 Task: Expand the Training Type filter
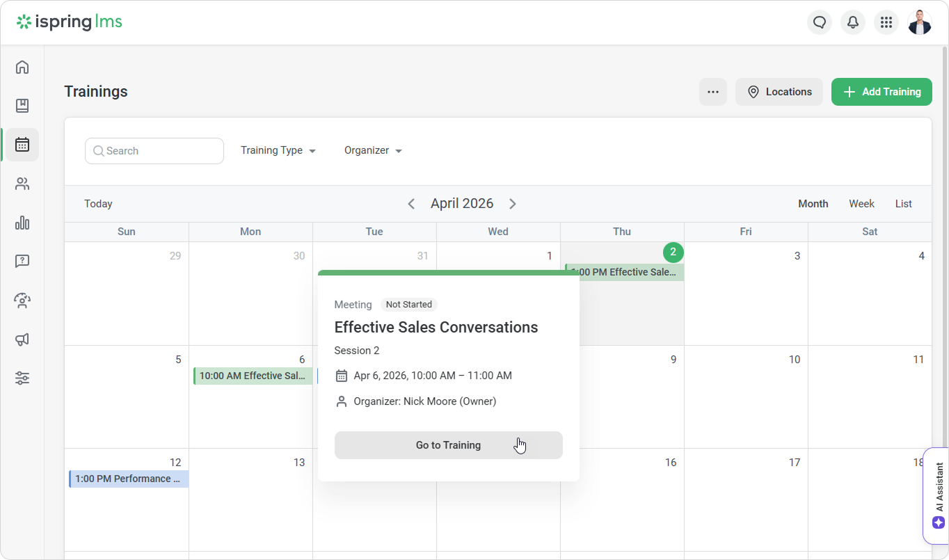click(278, 150)
